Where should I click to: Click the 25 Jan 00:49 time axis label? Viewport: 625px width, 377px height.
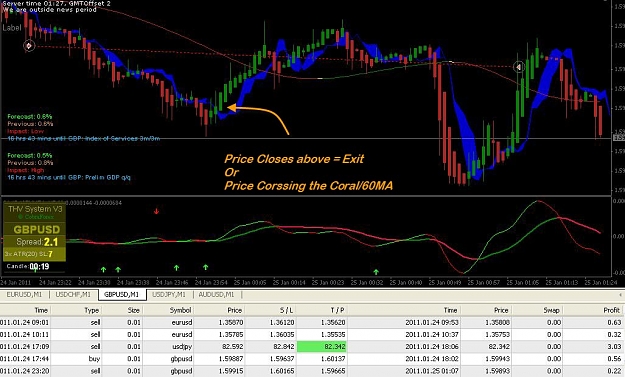444,283
